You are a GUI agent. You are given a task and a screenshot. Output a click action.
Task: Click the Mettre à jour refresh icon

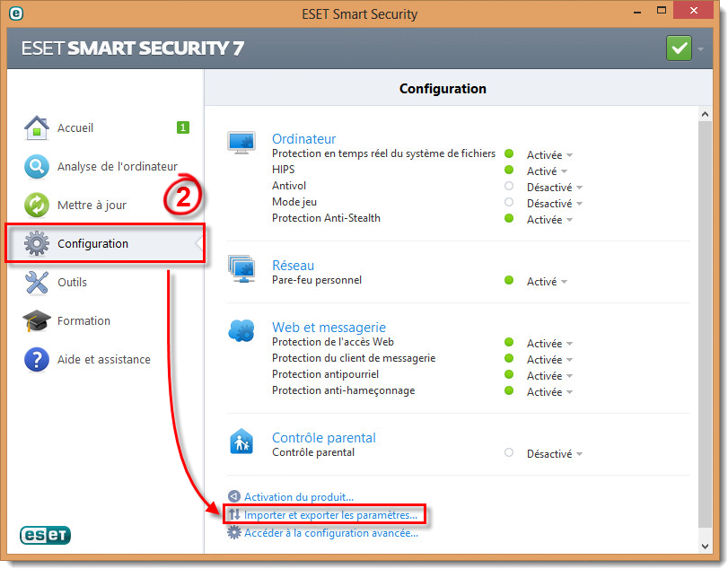click(x=36, y=205)
